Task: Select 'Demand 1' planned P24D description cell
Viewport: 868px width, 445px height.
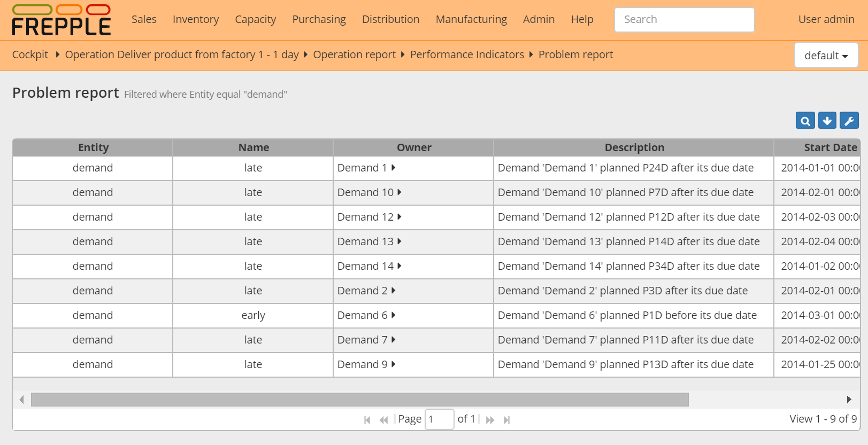Action: (x=634, y=168)
